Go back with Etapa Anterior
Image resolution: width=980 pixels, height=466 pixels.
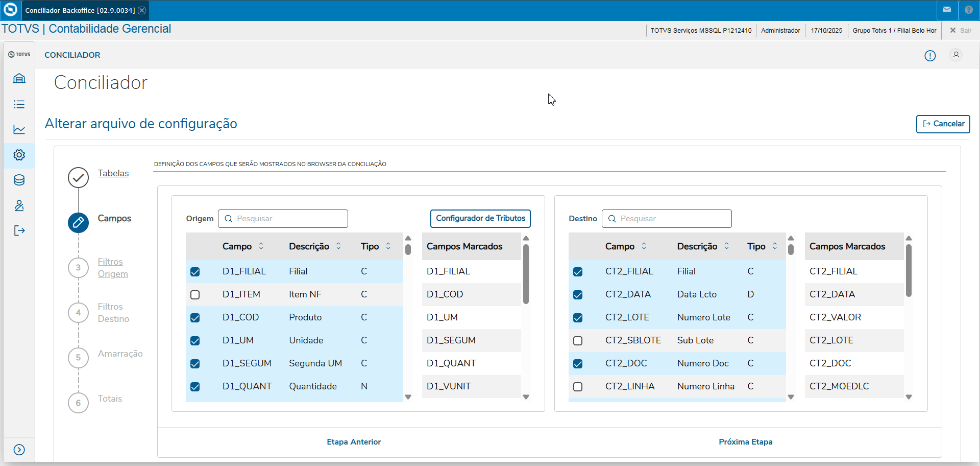[x=354, y=442]
